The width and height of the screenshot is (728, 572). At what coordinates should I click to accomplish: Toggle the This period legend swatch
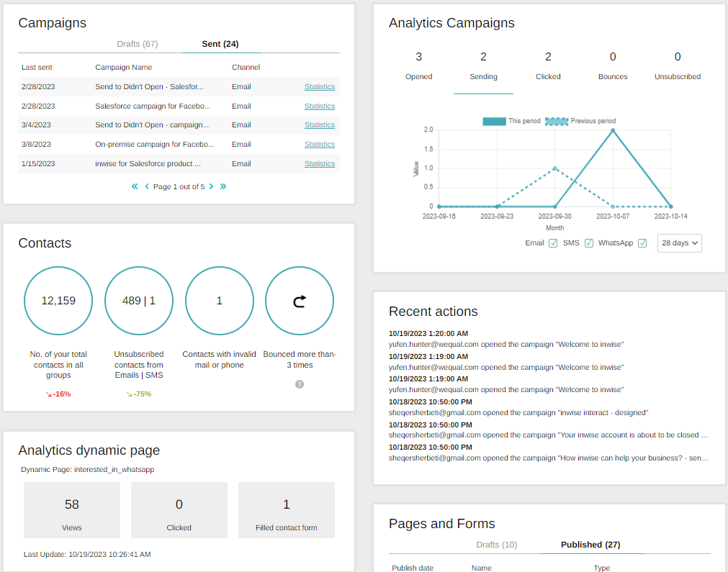(494, 121)
